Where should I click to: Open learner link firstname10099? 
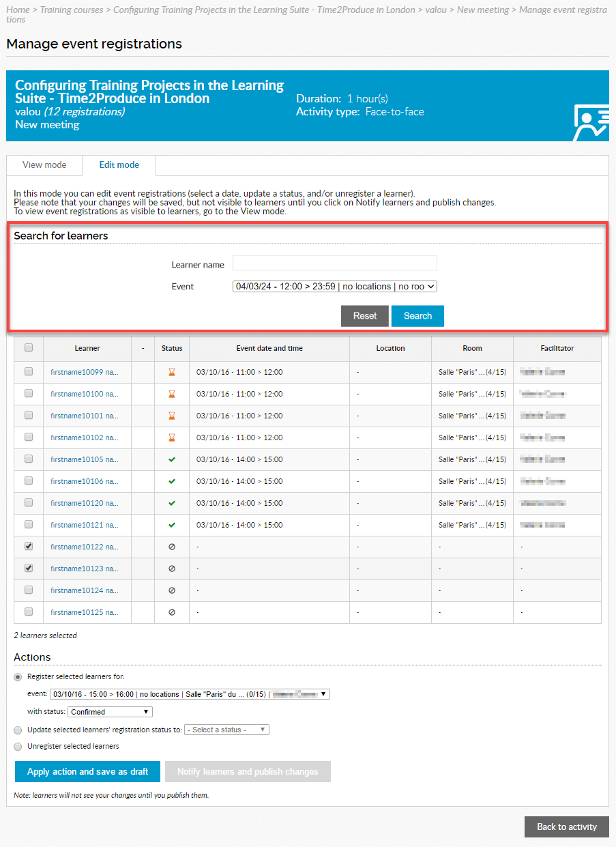point(85,372)
